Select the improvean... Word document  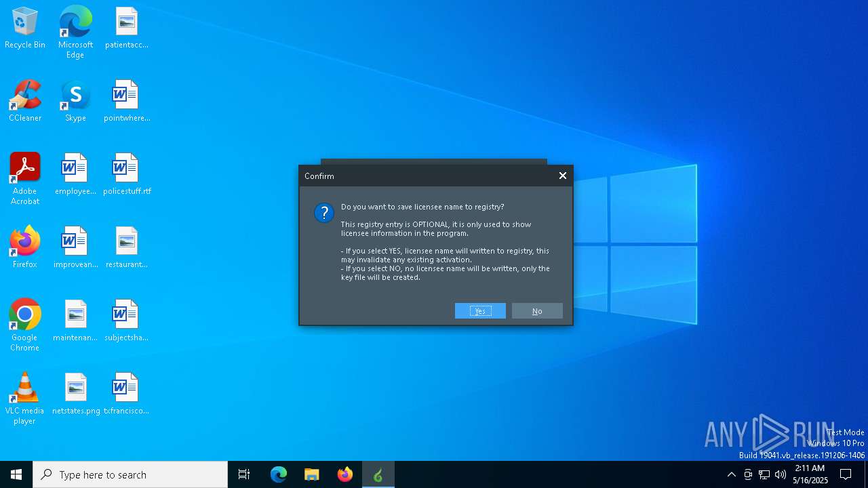[75, 248]
